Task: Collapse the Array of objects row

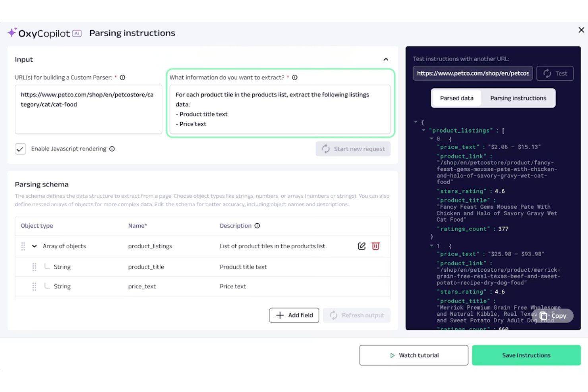Action: coord(35,246)
